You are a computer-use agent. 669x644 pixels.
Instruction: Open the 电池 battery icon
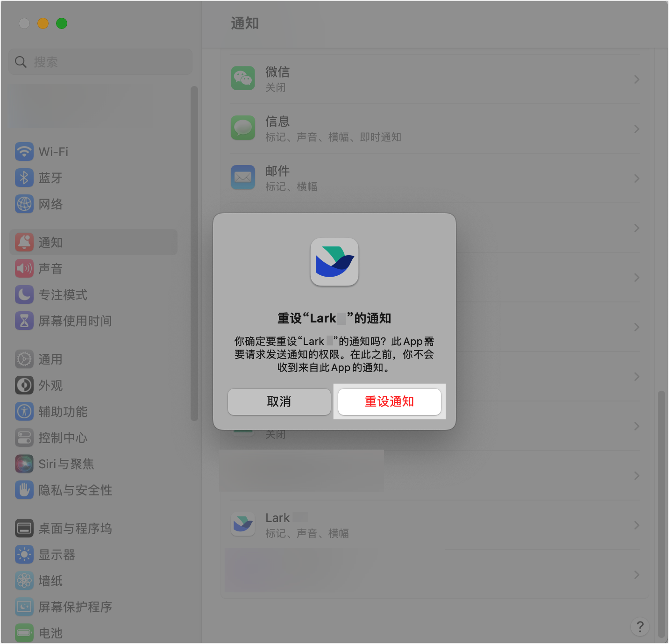[24, 633]
